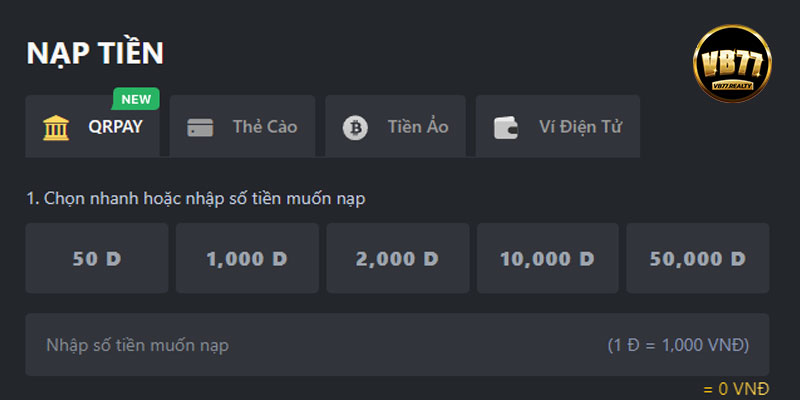Viewport: 800px width, 400px height.
Task: Focus the Nhập số tiền muốn nạp field
Action: [x=397, y=345]
